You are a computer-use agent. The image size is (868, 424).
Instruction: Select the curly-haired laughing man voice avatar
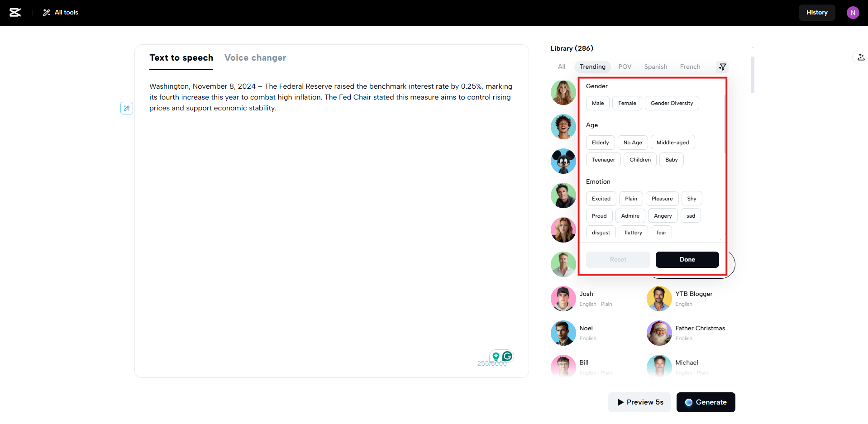563,127
